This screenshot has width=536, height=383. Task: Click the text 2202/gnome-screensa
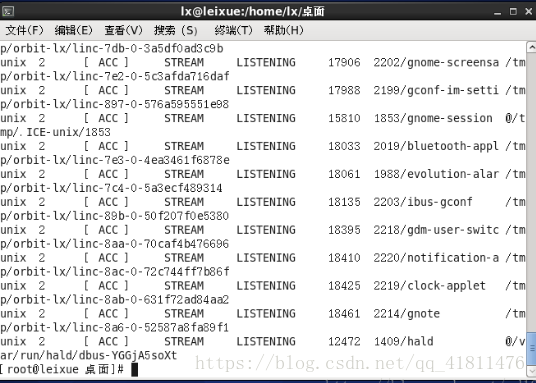pyautogui.click(x=436, y=63)
